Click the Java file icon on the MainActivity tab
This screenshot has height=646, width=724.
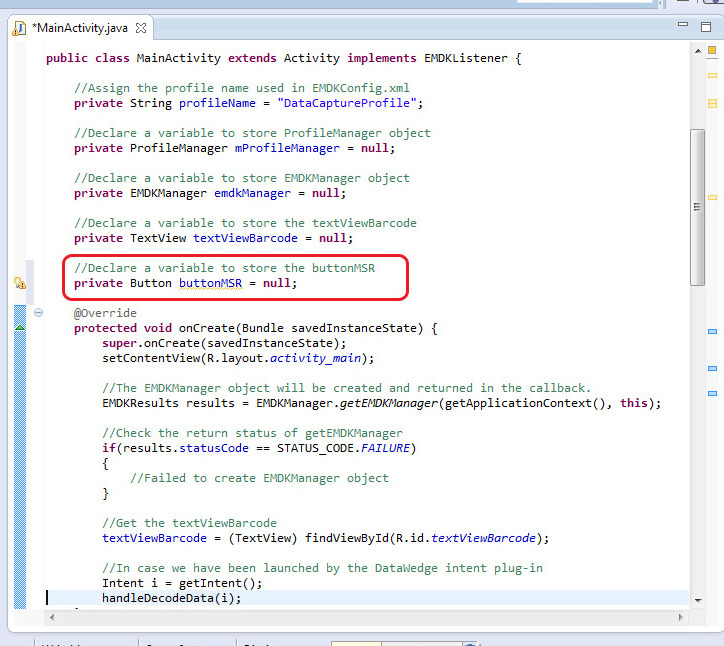(x=19, y=28)
